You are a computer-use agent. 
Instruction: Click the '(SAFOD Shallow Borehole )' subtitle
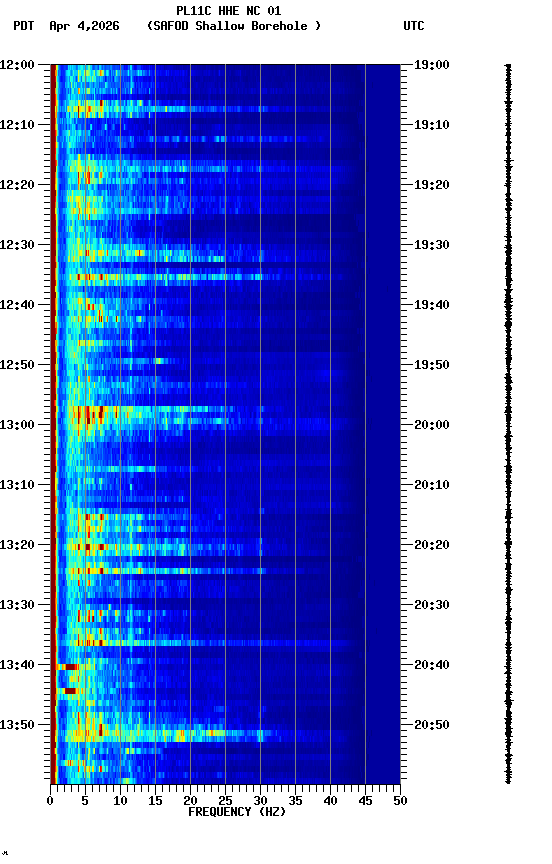click(x=234, y=26)
